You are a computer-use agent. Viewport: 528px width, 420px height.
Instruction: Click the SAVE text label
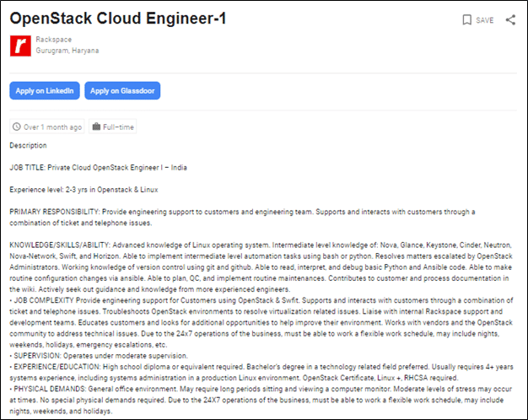pyautogui.click(x=485, y=20)
